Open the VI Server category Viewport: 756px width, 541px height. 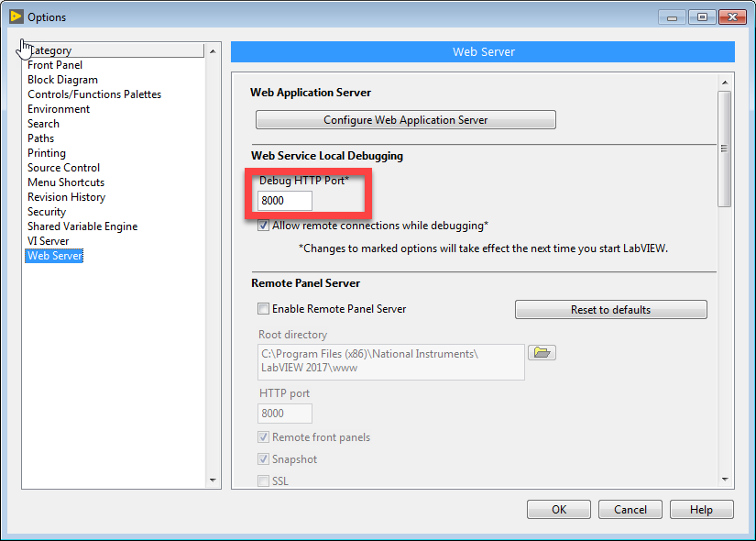point(49,241)
